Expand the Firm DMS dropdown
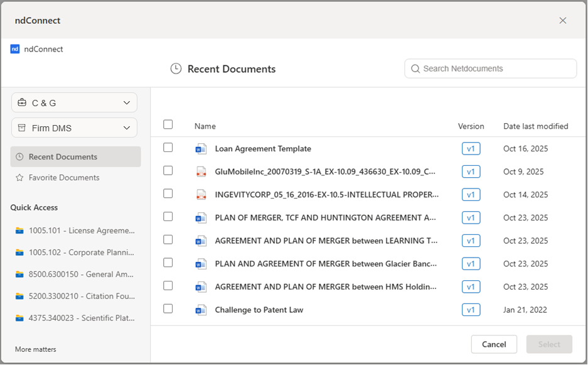588x365 pixels. [74, 128]
